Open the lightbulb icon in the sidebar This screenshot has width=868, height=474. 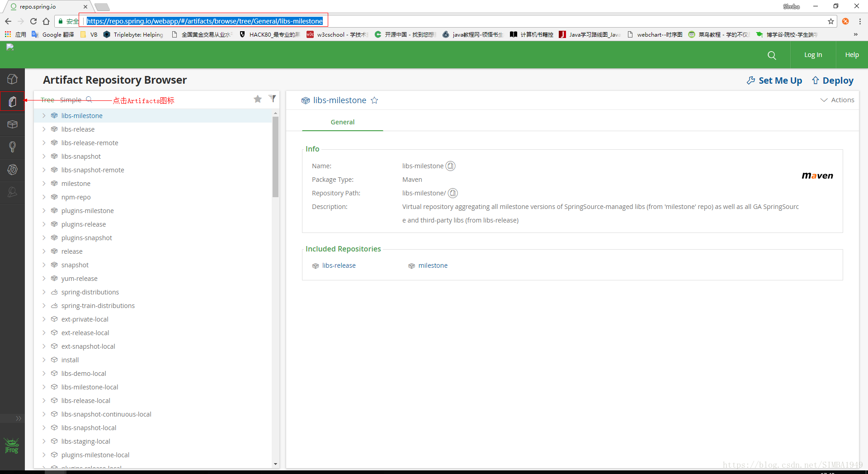pos(12,147)
